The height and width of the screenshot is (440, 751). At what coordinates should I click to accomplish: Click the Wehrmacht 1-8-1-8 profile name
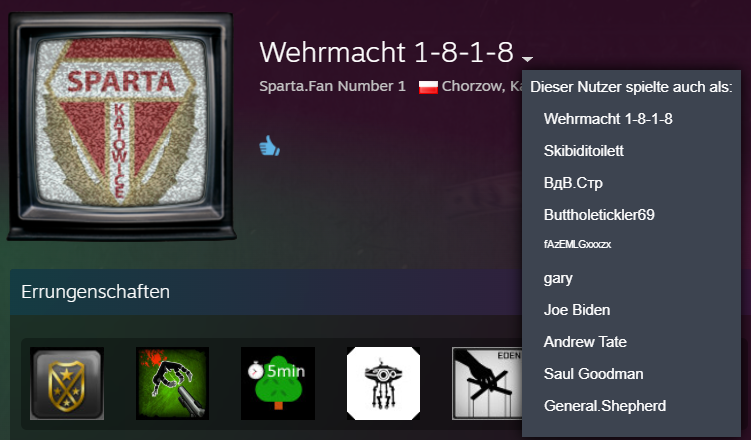point(387,52)
